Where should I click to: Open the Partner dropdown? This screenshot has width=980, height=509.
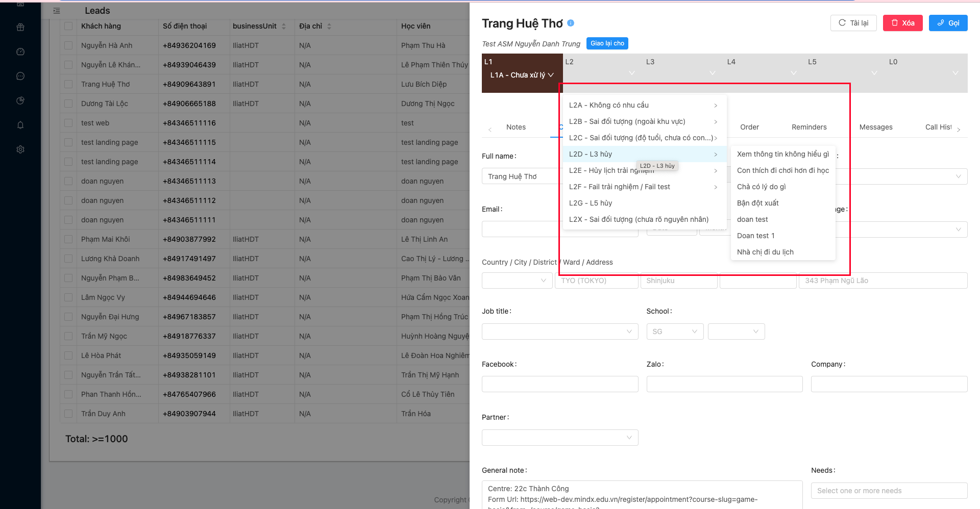tap(560, 438)
